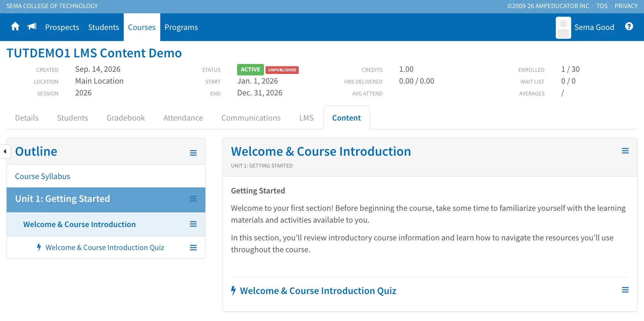Open the Prospects menu
644x321 pixels.
tap(62, 27)
